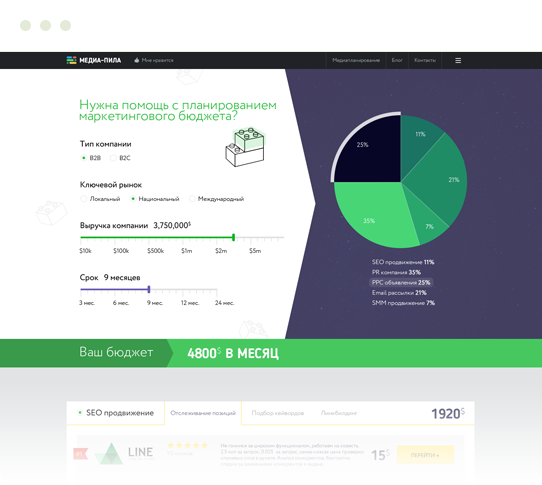Click the yellow ПЕРЕЙТИ button
Screen dimensions: 542x485
[425, 455]
